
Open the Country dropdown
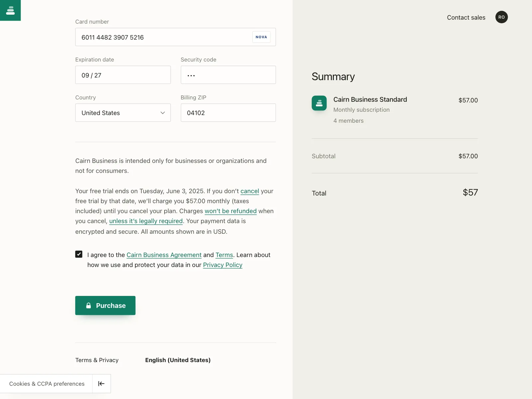(123, 113)
